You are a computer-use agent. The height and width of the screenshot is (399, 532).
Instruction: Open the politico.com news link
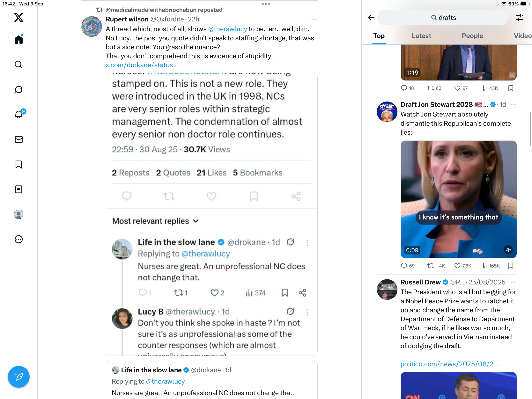(x=449, y=364)
